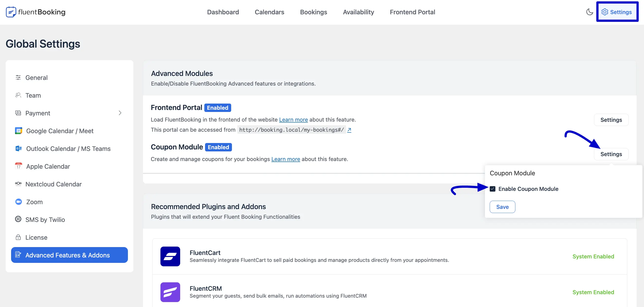644x307 pixels.
Task: Click the Advanced Features & Addons icon
Action: [x=18, y=255]
